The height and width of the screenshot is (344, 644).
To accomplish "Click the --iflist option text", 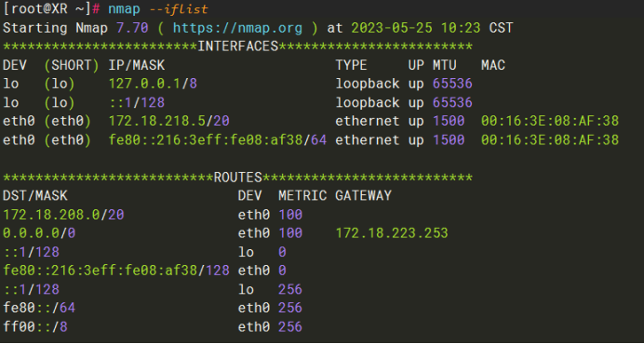I will 179,9.
